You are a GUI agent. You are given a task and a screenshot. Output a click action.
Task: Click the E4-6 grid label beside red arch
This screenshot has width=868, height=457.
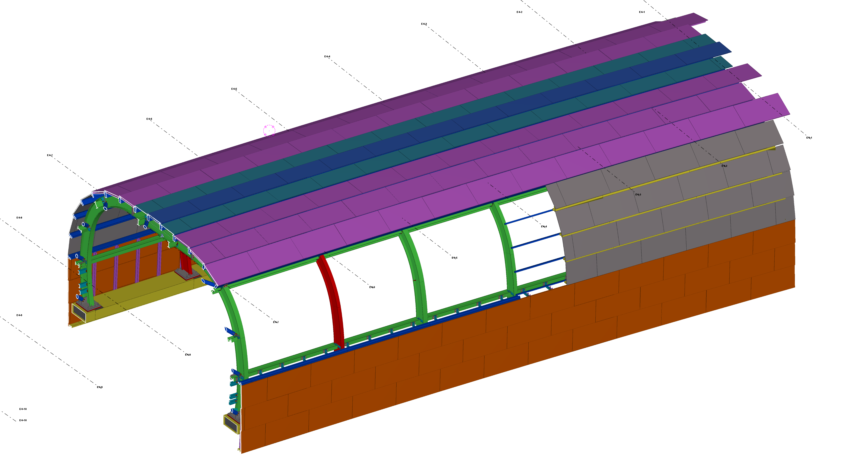pyautogui.click(x=372, y=287)
